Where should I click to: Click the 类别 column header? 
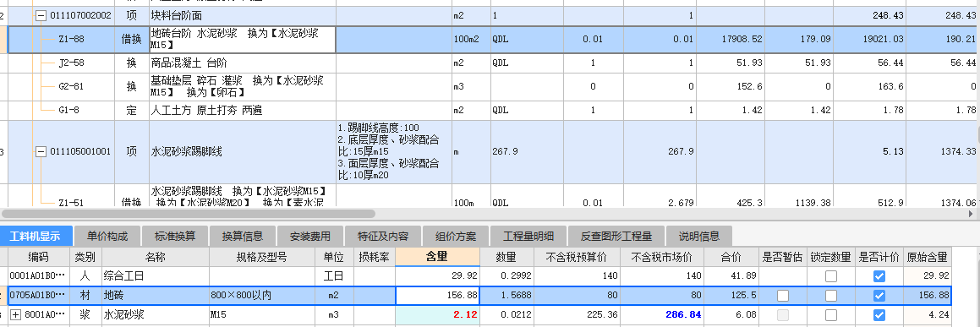click(85, 257)
